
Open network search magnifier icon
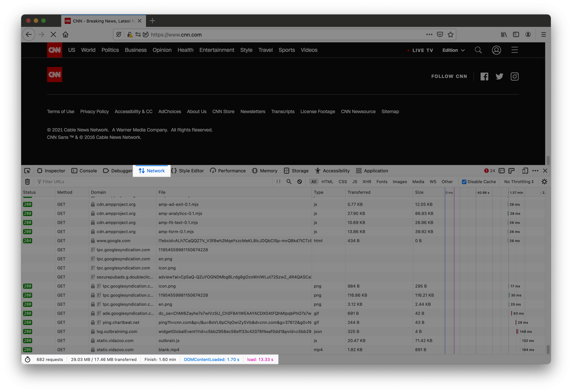click(x=289, y=182)
